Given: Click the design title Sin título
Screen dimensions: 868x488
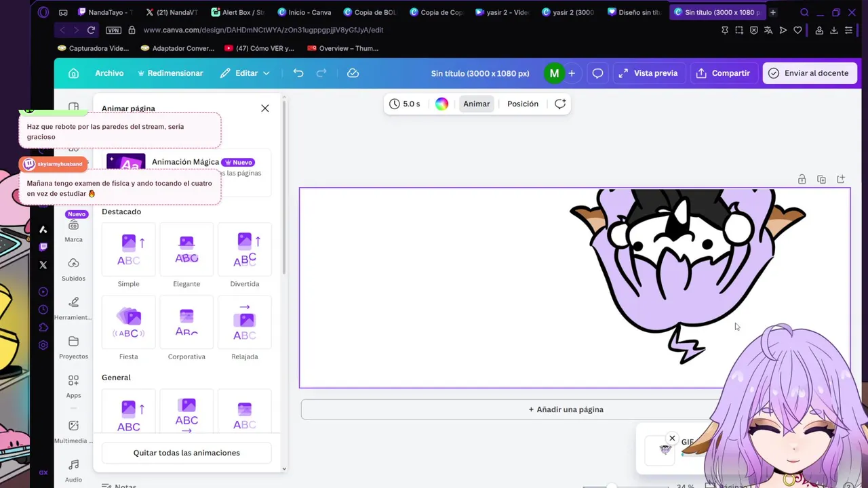Looking at the screenshot, I should [480, 73].
